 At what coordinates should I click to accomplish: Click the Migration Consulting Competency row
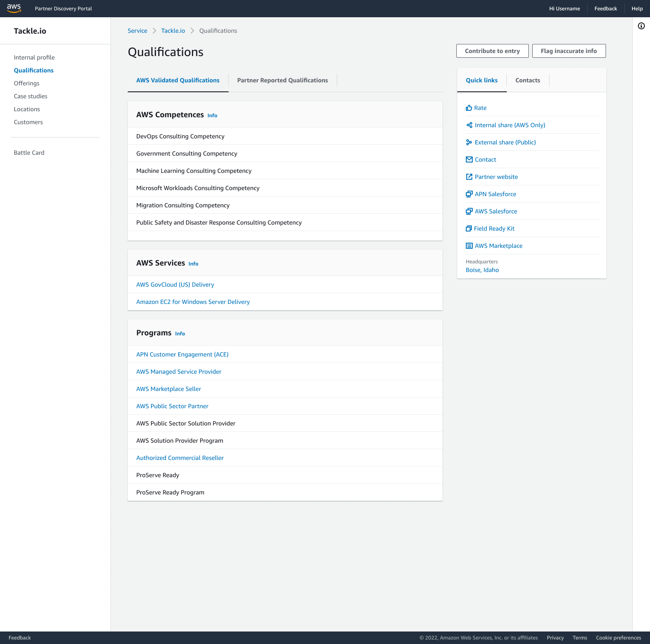click(x=285, y=205)
